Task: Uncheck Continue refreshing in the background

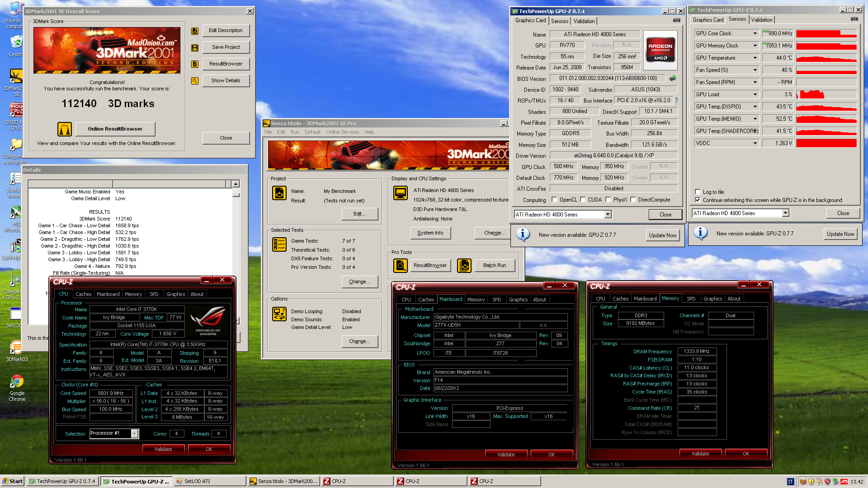Action: (698, 200)
